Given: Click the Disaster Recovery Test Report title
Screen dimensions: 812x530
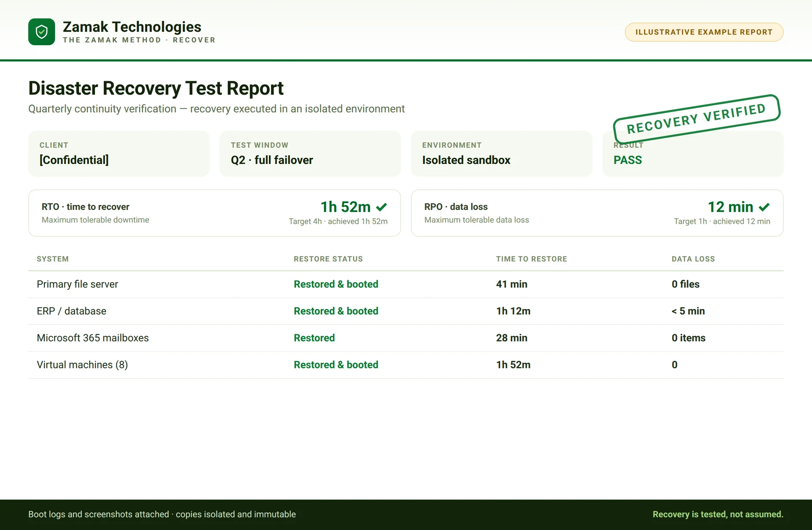Looking at the screenshot, I should coord(156,88).
